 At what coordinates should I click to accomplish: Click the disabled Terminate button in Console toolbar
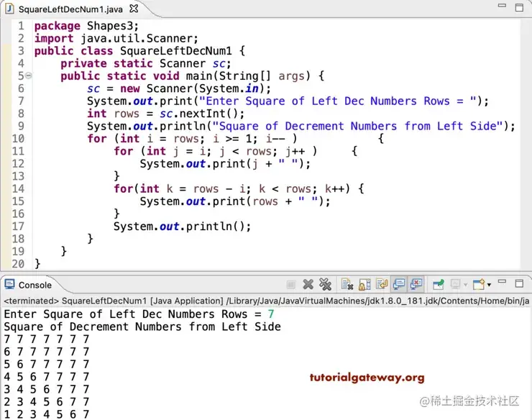290,285
